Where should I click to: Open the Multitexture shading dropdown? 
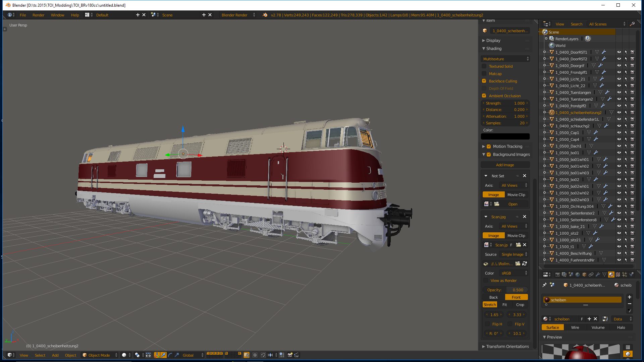point(505,59)
